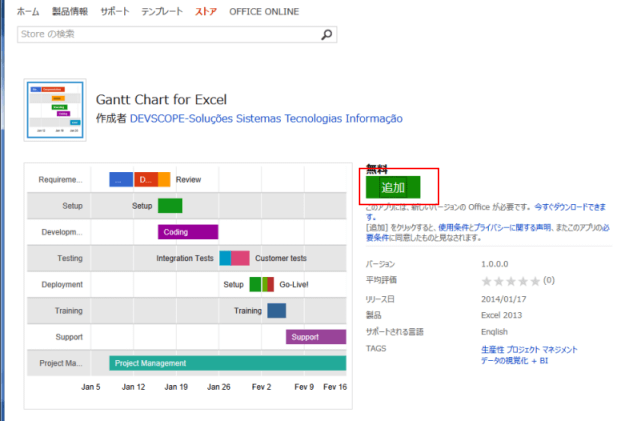
Task: Click the Gantt Chart app thumbnail icon
Action: point(55,110)
